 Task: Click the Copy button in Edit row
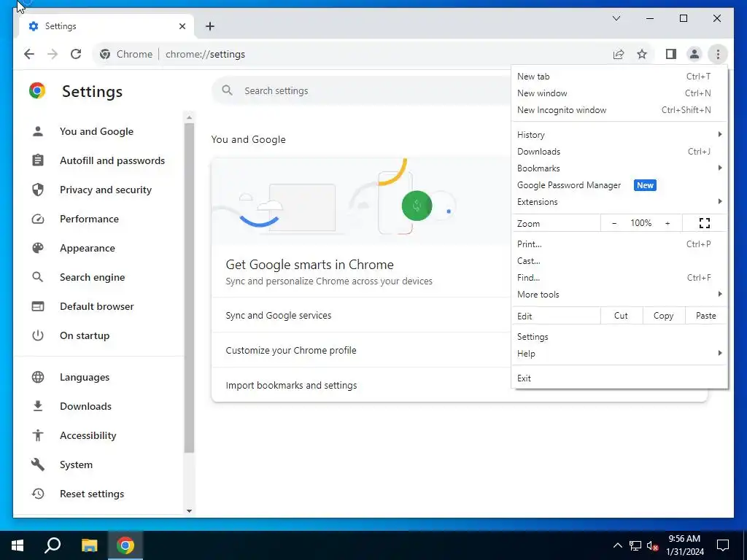point(663,316)
